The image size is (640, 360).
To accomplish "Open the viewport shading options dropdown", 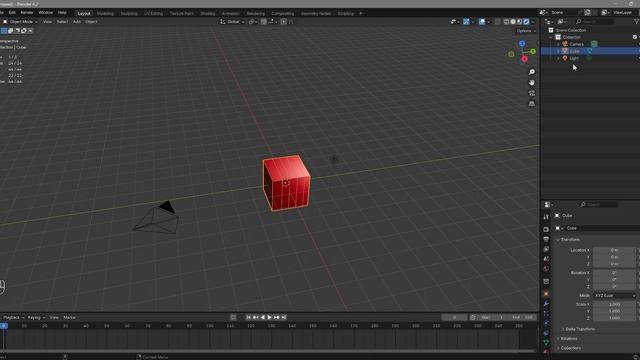I will click(533, 22).
